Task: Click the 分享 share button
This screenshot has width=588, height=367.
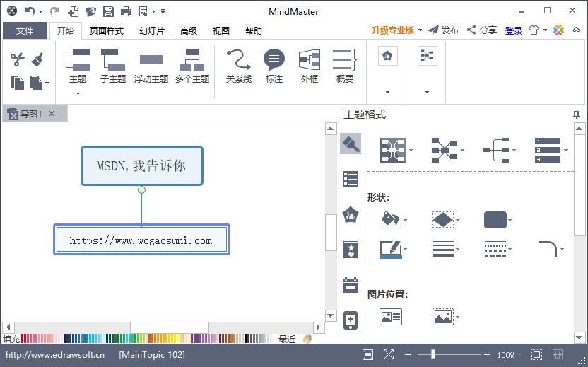Action: click(x=482, y=30)
